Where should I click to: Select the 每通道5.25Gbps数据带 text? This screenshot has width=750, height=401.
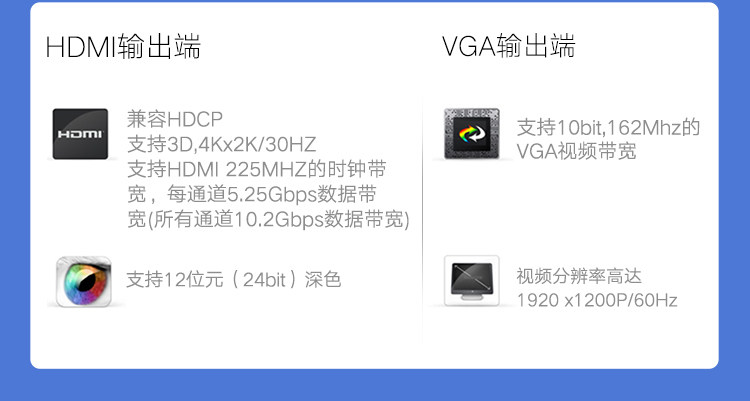272,194
